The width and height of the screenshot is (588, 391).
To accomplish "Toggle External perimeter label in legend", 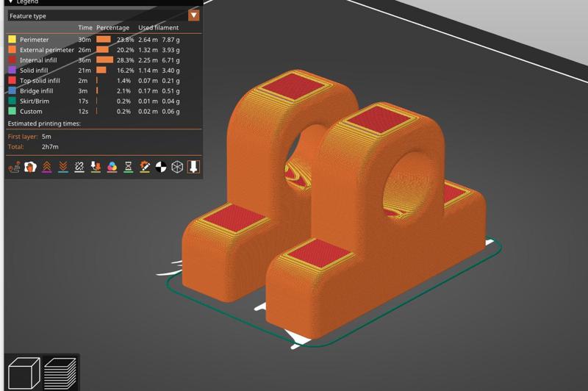I will click(x=47, y=50).
